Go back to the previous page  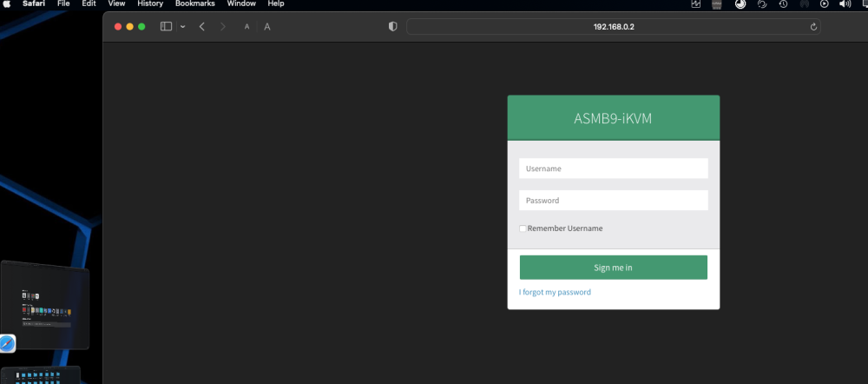(x=202, y=27)
